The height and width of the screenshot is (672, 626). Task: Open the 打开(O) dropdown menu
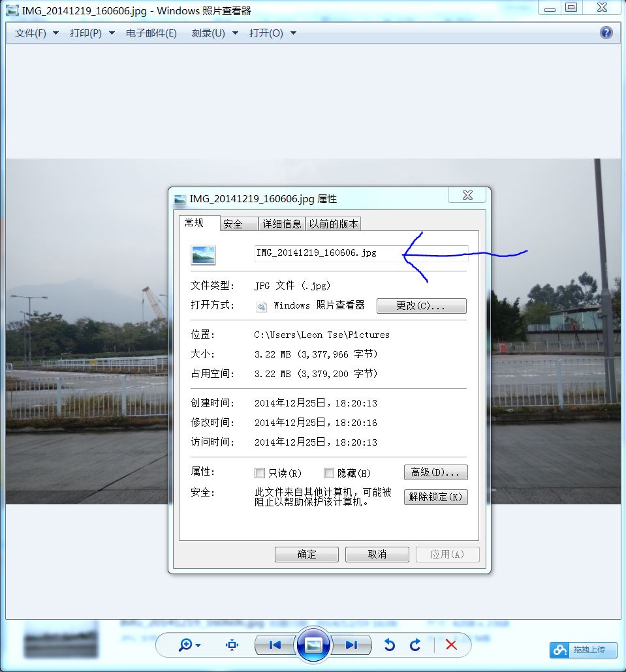point(272,33)
